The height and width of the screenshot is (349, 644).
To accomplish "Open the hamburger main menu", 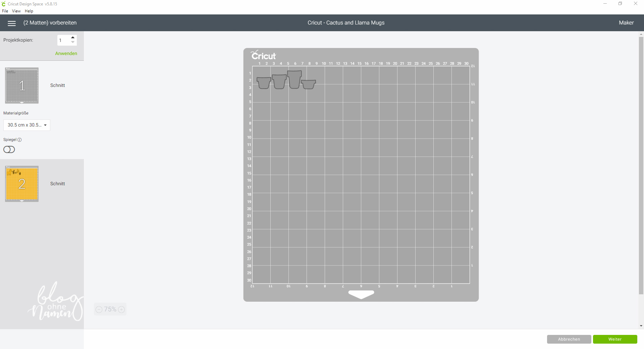I will 12,23.
